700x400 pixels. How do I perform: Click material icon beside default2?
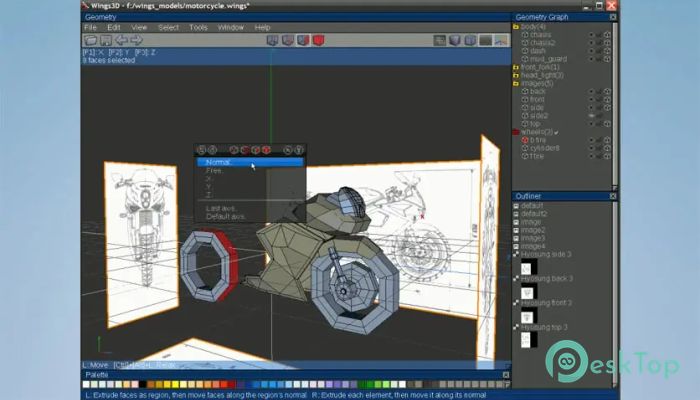coord(516,214)
